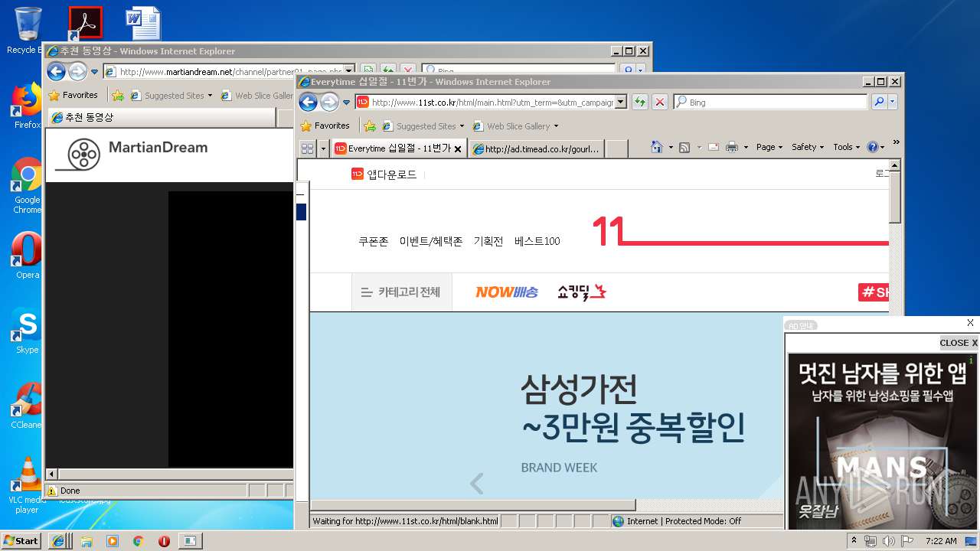Screen dimensions: 980x551
Task: Click CLOSE X on the ad popup
Action: [x=959, y=343]
